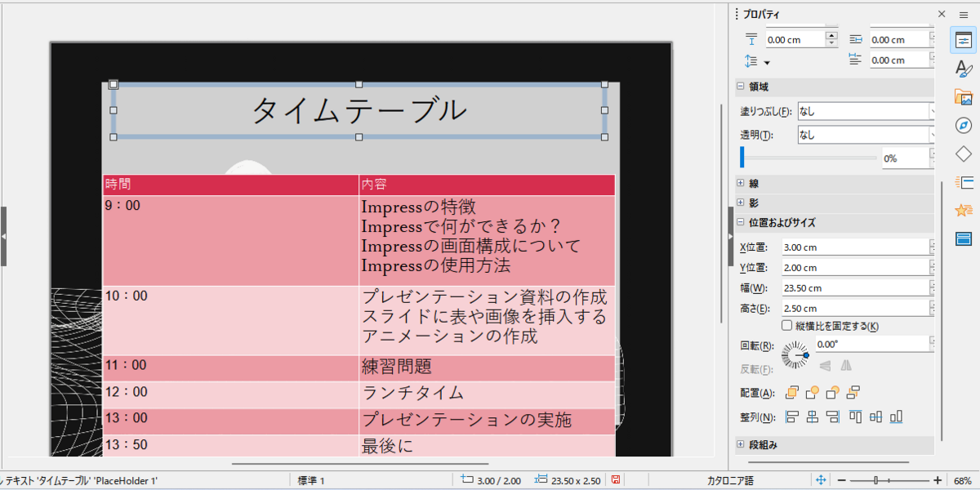Click the 最後に table cell
The image size is (980, 490).
click(487, 446)
